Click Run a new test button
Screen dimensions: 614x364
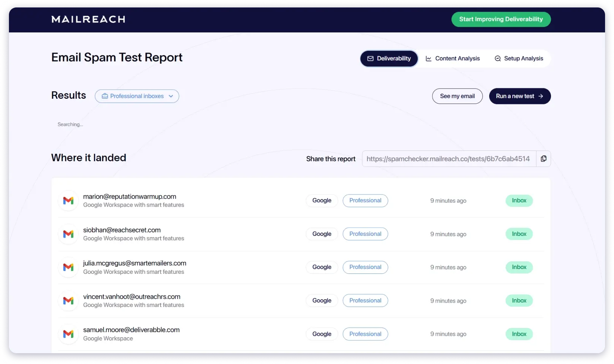[x=520, y=96]
